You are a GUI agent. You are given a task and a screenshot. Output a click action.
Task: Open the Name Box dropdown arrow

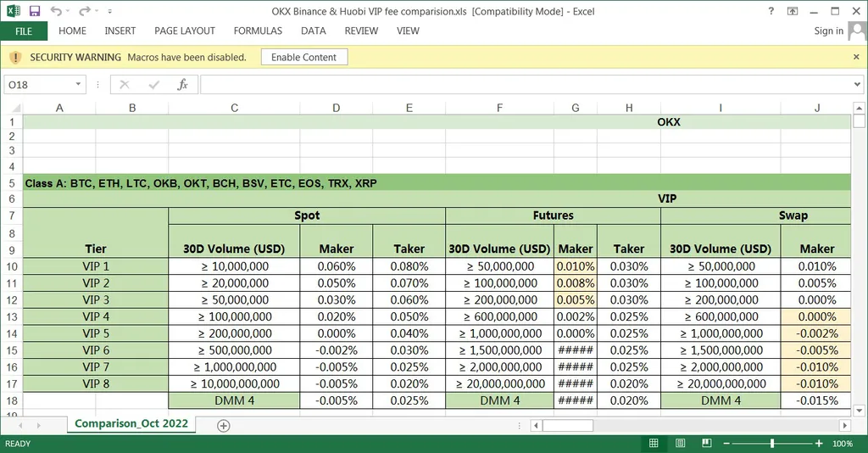click(78, 84)
